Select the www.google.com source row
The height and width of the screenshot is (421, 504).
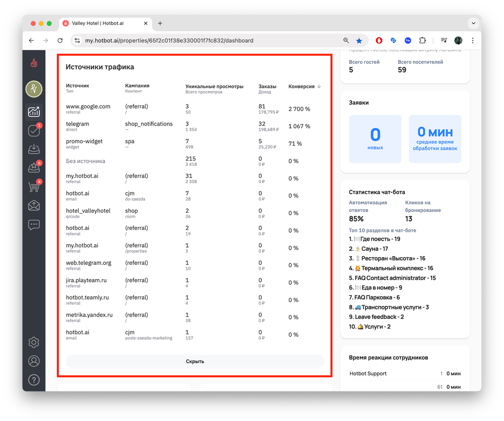coord(195,109)
